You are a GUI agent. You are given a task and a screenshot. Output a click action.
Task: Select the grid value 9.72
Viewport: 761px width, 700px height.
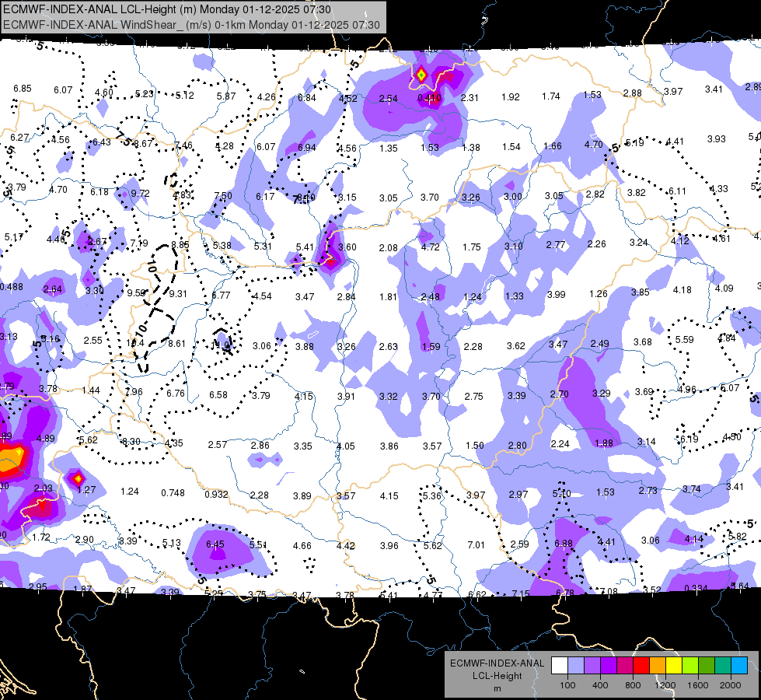[x=140, y=194]
